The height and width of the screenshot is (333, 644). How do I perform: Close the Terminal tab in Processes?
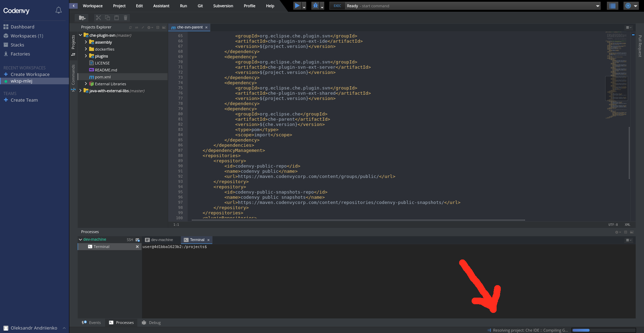(208, 240)
